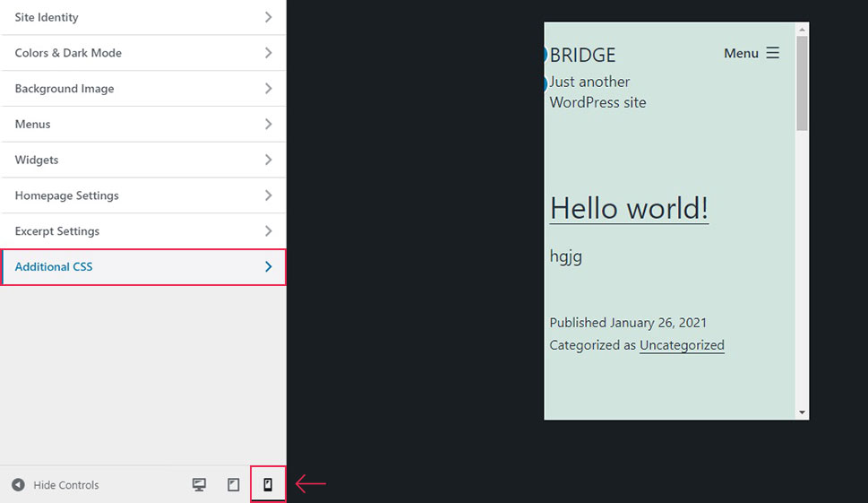This screenshot has width=868, height=503.
Task: Toggle the Menu button in preview
Action: (752, 53)
